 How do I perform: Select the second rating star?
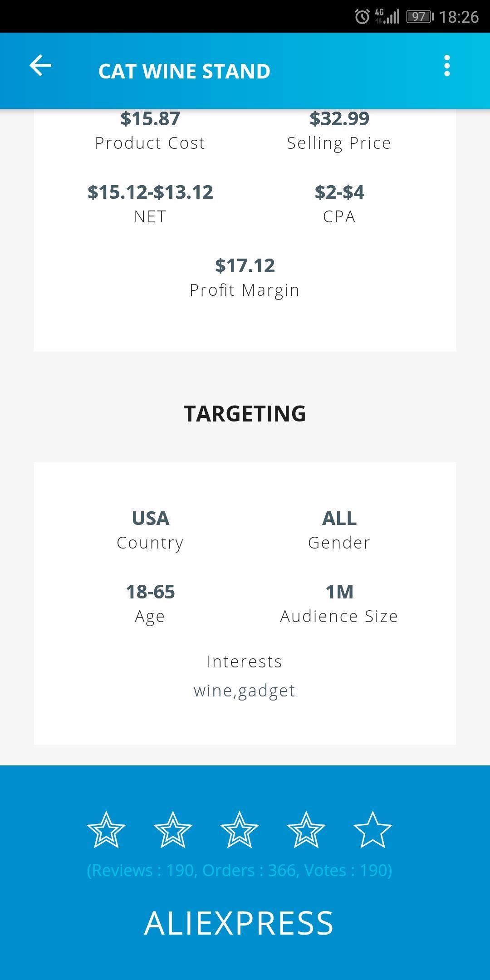173,830
